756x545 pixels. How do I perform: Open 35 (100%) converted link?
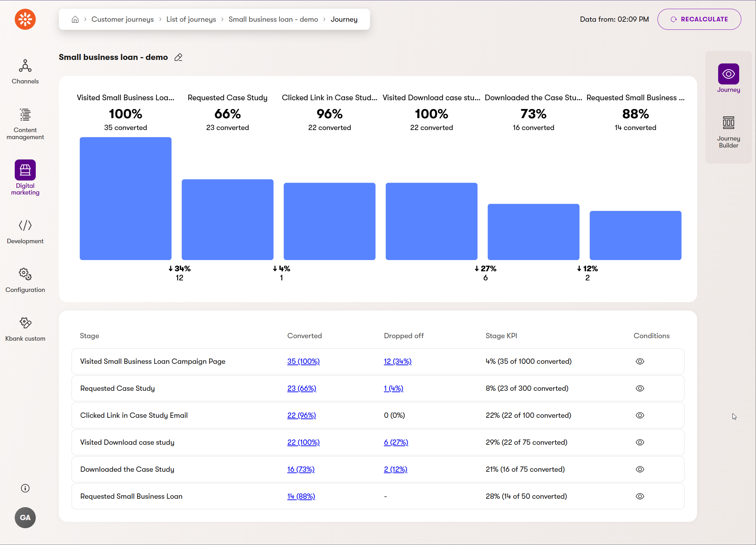[303, 361]
